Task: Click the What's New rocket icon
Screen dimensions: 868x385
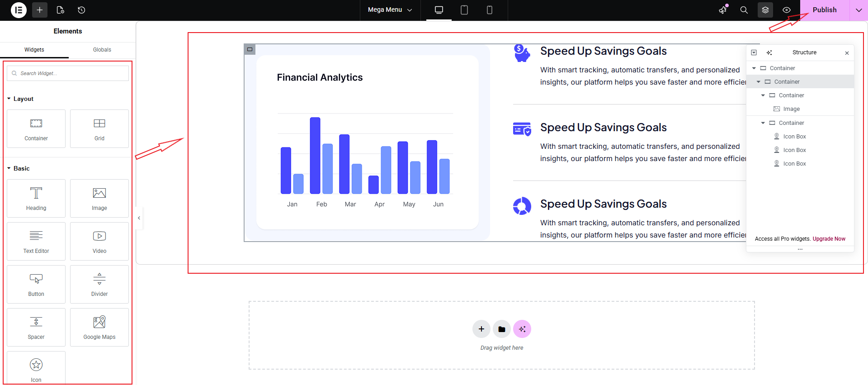Action: click(723, 10)
